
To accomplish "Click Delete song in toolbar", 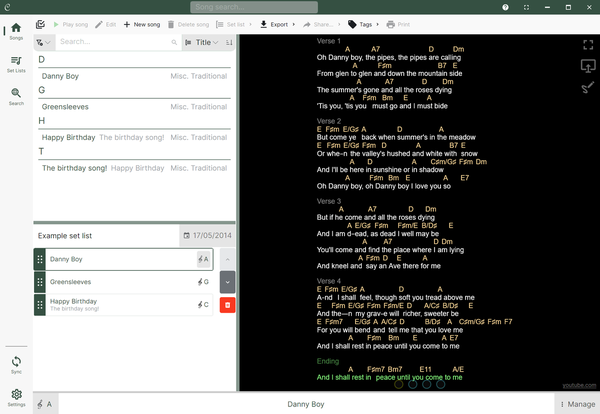I will (x=188, y=24).
